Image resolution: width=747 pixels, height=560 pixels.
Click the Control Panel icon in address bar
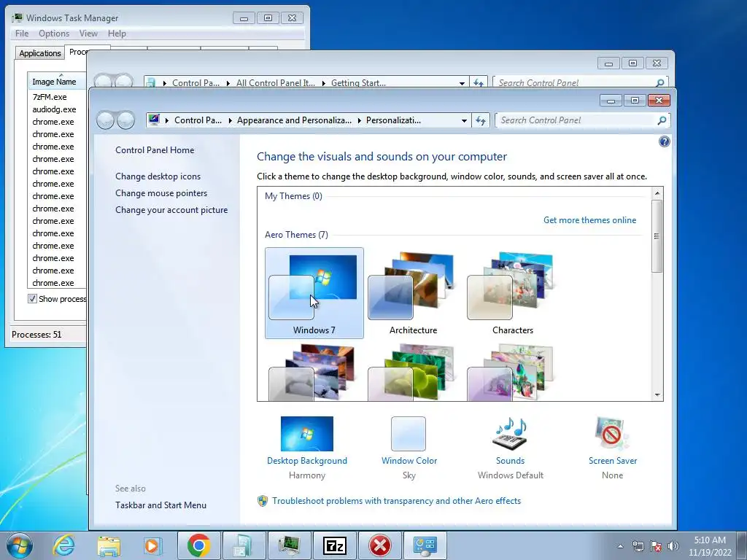(x=154, y=120)
